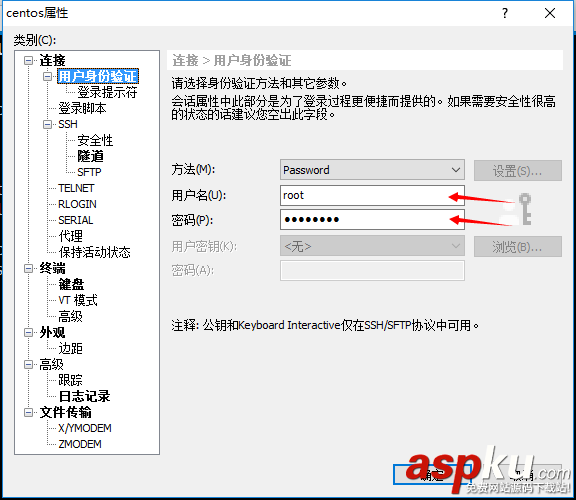The height and width of the screenshot is (500, 576).
Task: Collapse the 连接 tree node
Action: 28,60
